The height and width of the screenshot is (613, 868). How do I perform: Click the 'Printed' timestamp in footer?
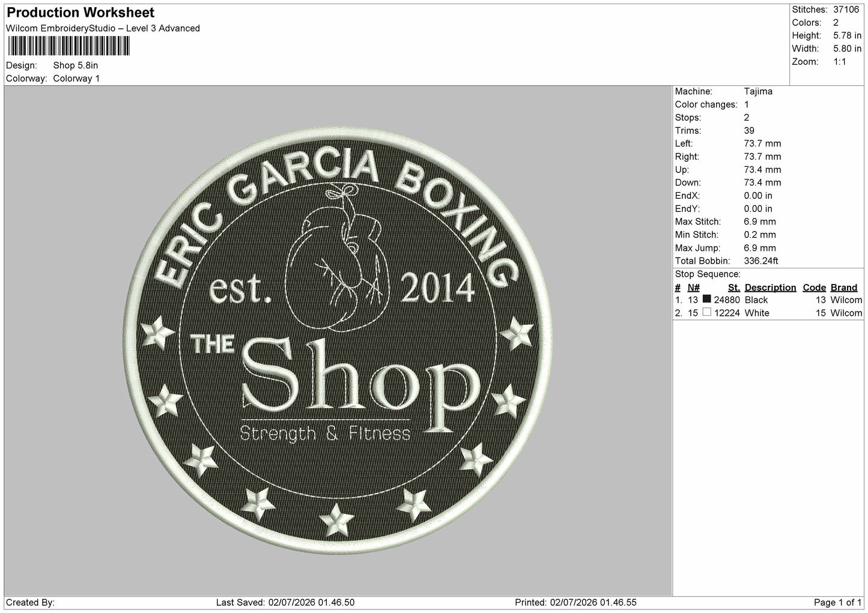pyautogui.click(x=576, y=602)
